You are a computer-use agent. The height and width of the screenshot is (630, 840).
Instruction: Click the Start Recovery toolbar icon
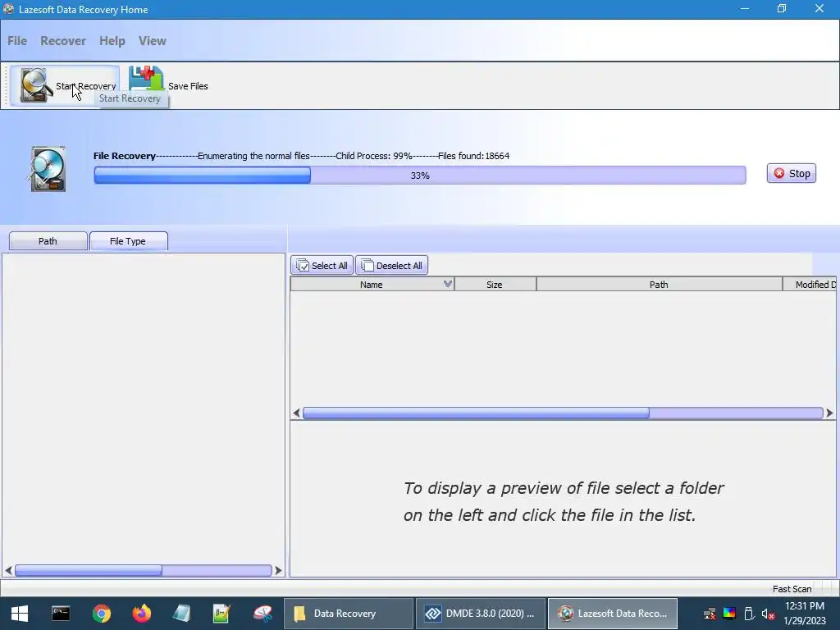pos(36,85)
